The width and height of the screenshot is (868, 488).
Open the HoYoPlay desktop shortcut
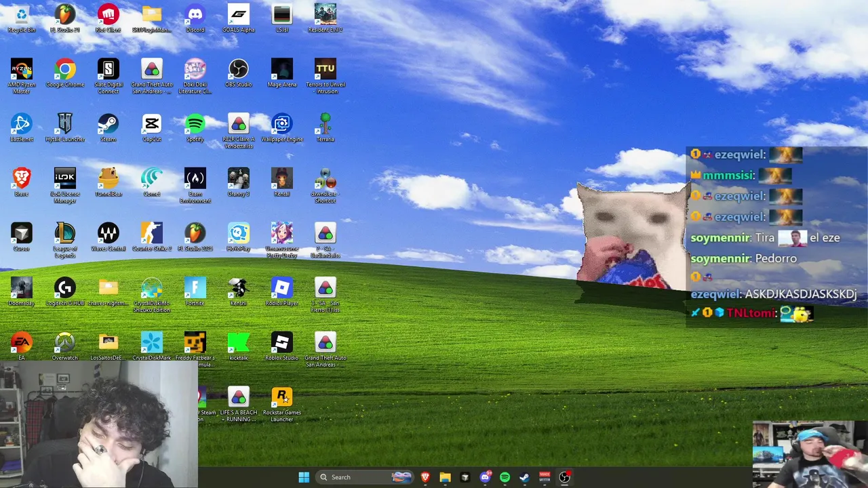pos(238,237)
